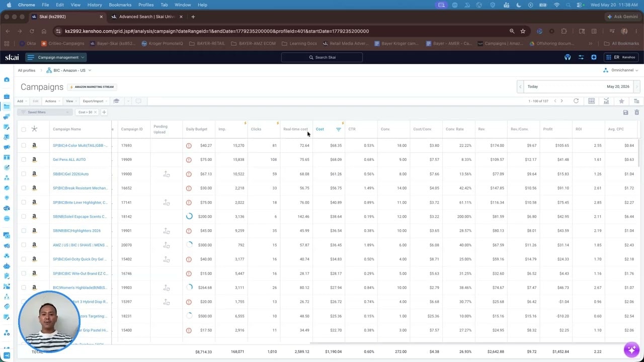Open the SB|NB|BIC|Highlighters 2026 campaign link
The width and height of the screenshot is (644, 362).
coord(76,231)
